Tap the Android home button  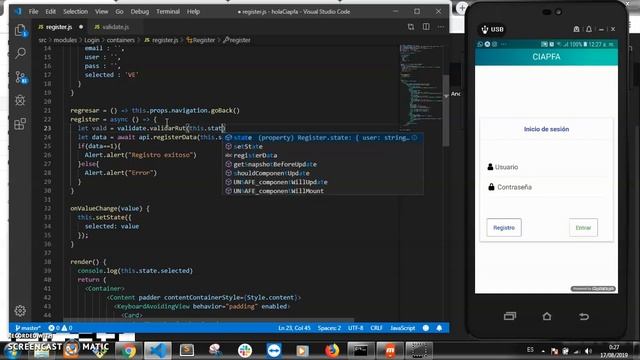tap(547, 316)
